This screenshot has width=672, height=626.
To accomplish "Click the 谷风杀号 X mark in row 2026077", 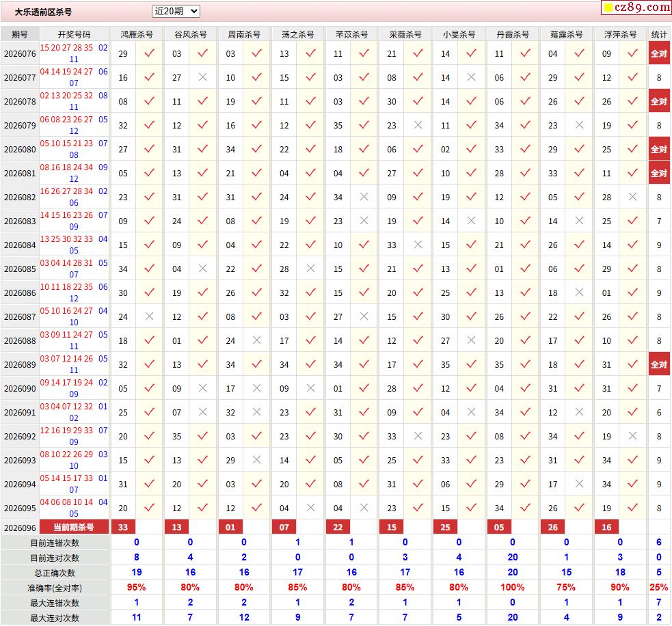I will point(203,77).
